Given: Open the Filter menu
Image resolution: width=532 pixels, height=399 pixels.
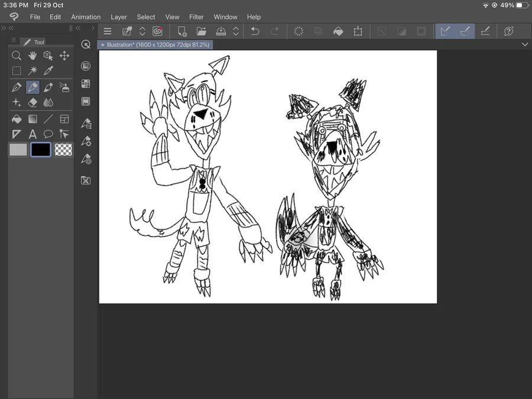Looking at the screenshot, I should pos(196,17).
